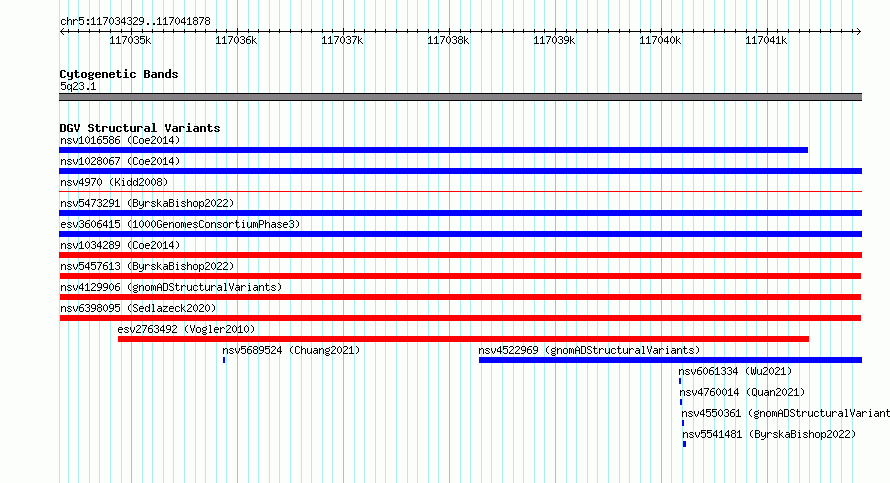Open the nsv4550361 gnomAD variant label

point(786,413)
